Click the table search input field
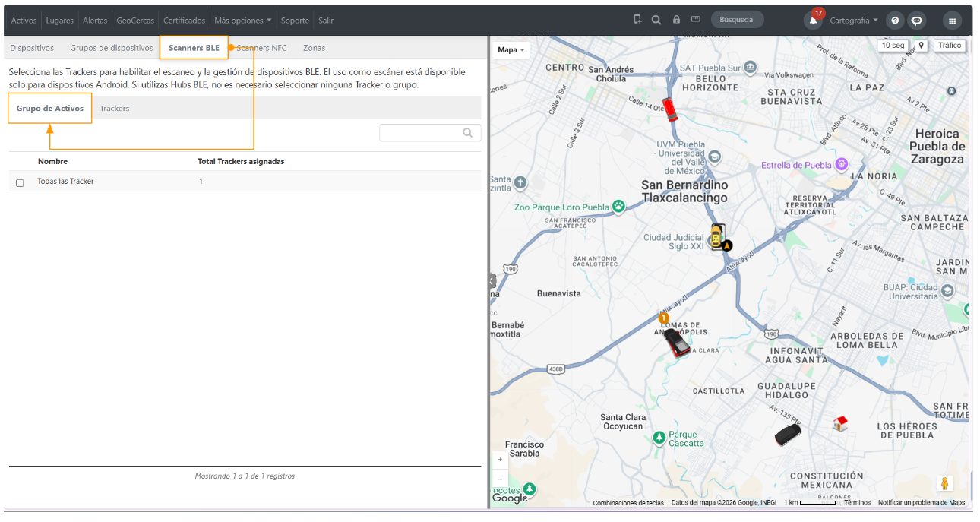 tap(430, 133)
